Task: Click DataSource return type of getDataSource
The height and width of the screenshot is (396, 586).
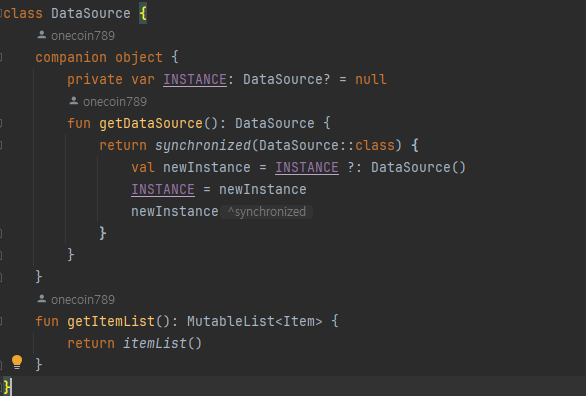Action: (275, 123)
